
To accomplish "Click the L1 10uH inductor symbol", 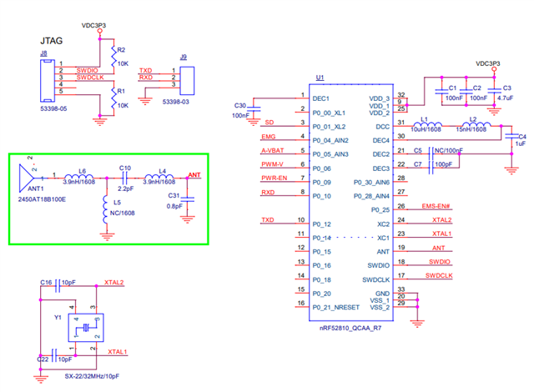I will (x=427, y=125).
